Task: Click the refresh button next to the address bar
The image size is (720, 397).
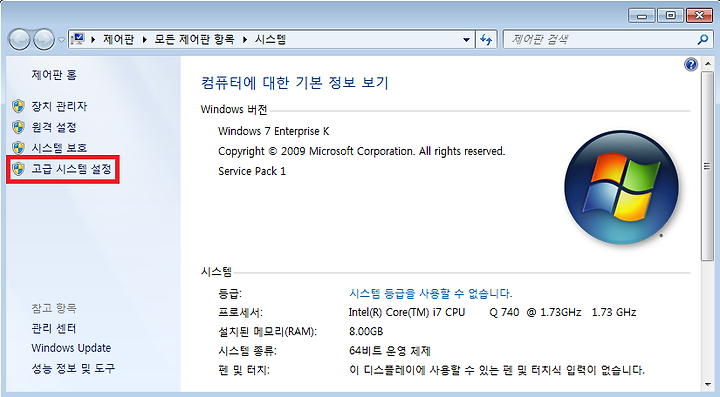Action: tap(486, 40)
